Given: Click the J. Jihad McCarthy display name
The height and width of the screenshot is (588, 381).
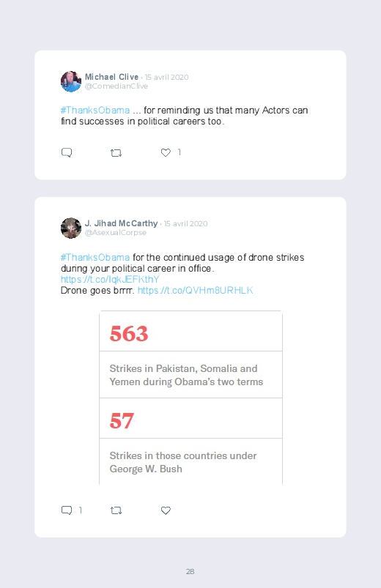Looking at the screenshot, I should (121, 223).
